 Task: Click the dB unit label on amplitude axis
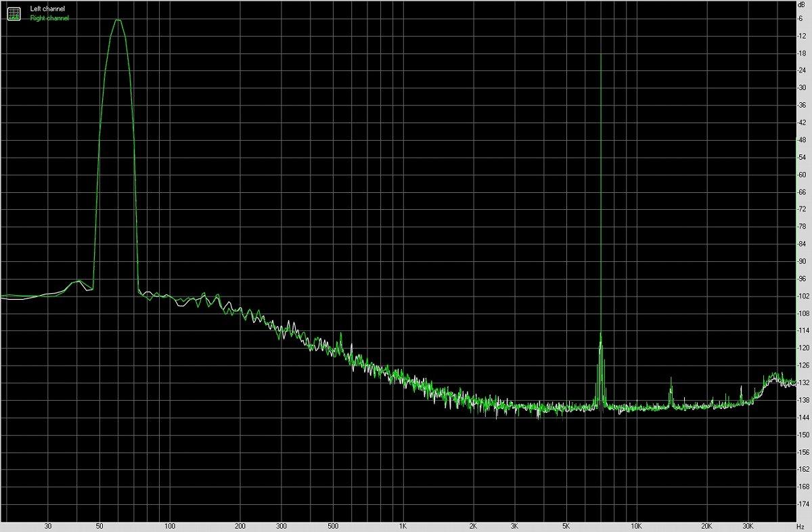click(801, 5)
